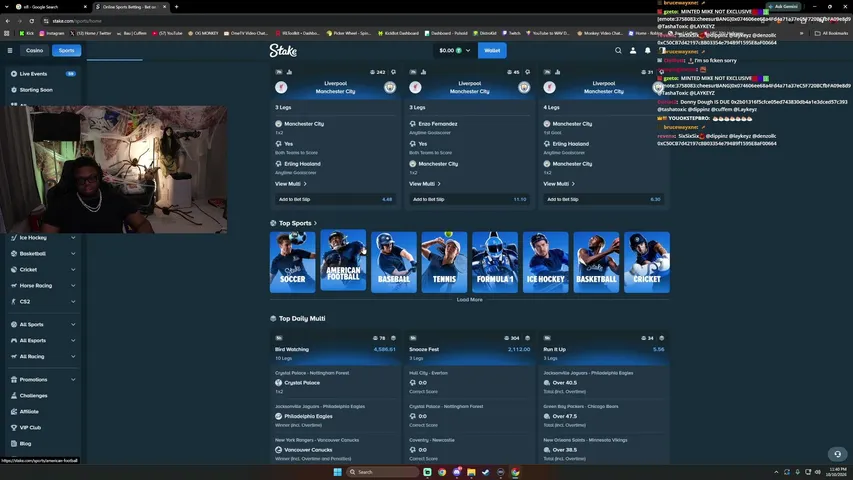The height and width of the screenshot is (480, 853).
Task: Open the user profile icon
Action: 633,51
